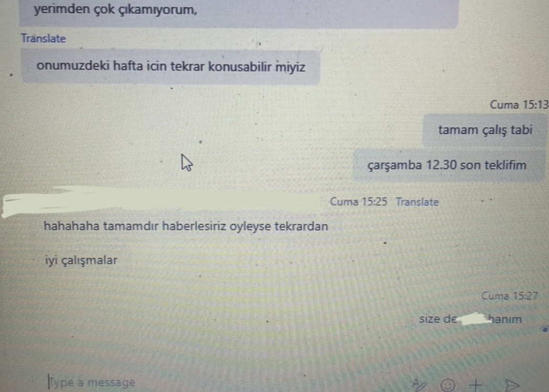Select the 'çarşamba 12.30 son teklifim' bubble
The image size is (549, 392).
pos(448,165)
